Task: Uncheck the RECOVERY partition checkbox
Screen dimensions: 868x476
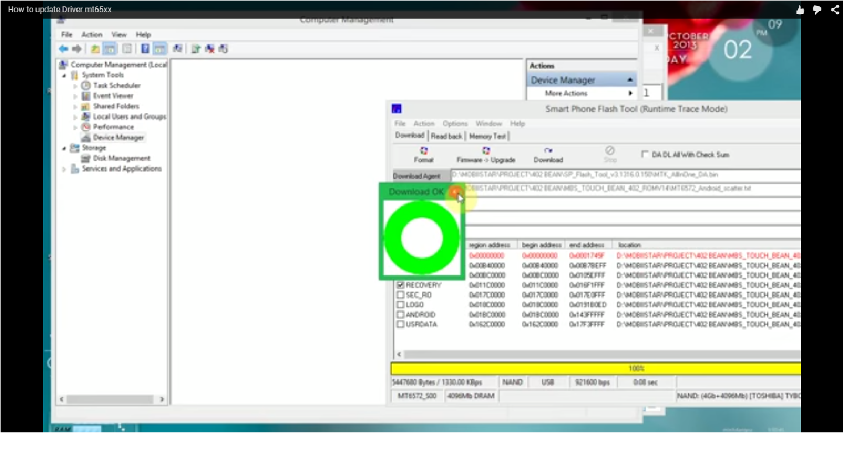Action: tap(400, 285)
